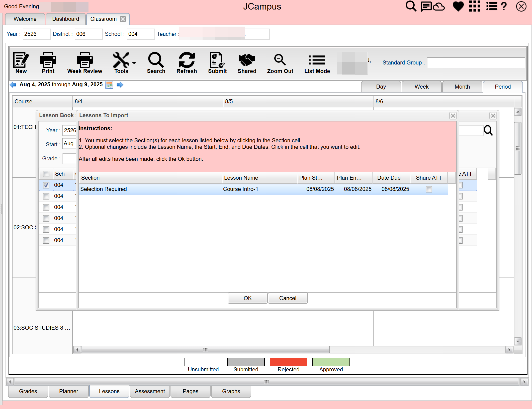The image size is (532, 409).
Task: Uncheck the first checked 004 row checkbox
Action: (x=46, y=185)
